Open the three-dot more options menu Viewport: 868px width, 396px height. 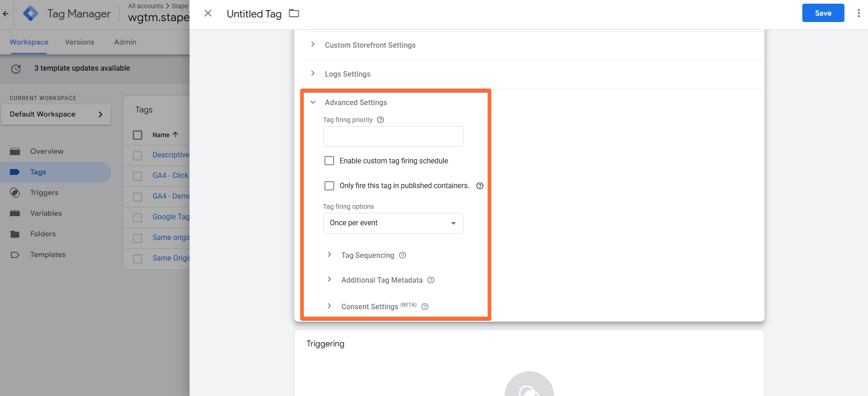[x=858, y=13]
